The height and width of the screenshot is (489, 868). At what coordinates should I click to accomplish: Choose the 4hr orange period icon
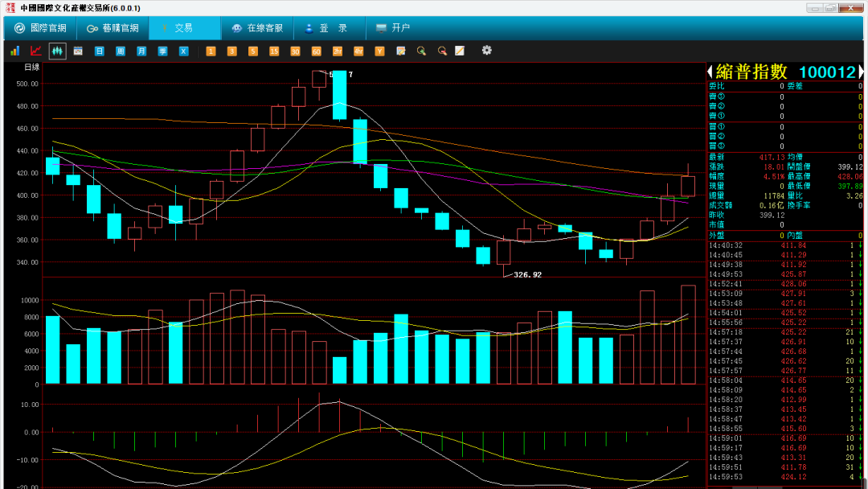[x=358, y=51]
